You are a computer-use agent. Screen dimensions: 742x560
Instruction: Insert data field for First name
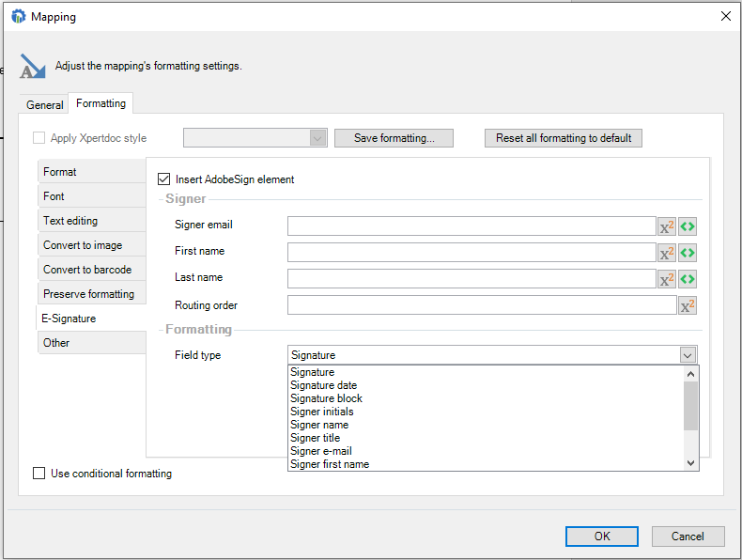tap(688, 253)
